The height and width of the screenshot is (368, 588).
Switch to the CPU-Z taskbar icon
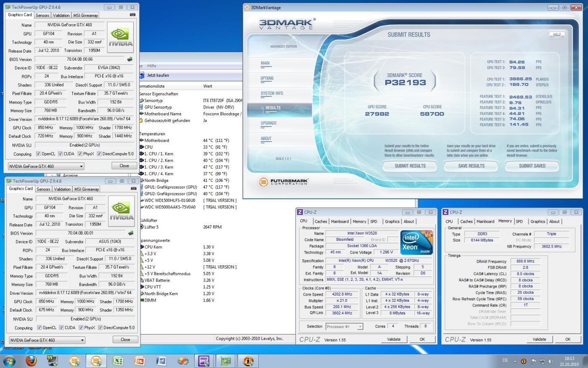pyautogui.click(x=204, y=361)
